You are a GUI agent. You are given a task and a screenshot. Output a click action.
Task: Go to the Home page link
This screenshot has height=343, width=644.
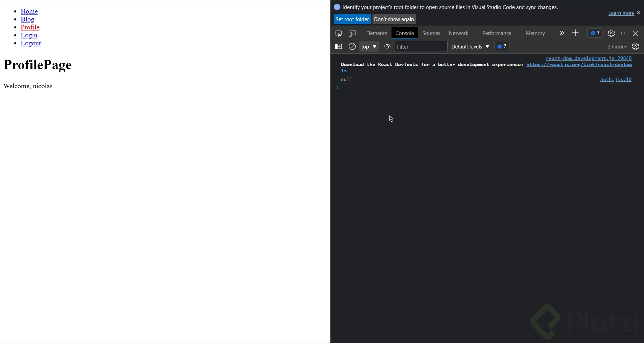click(x=29, y=11)
